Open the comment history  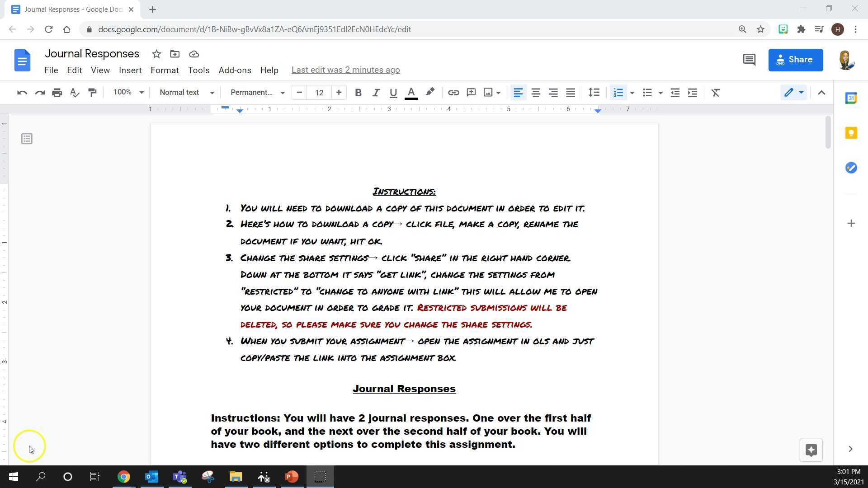(x=749, y=59)
